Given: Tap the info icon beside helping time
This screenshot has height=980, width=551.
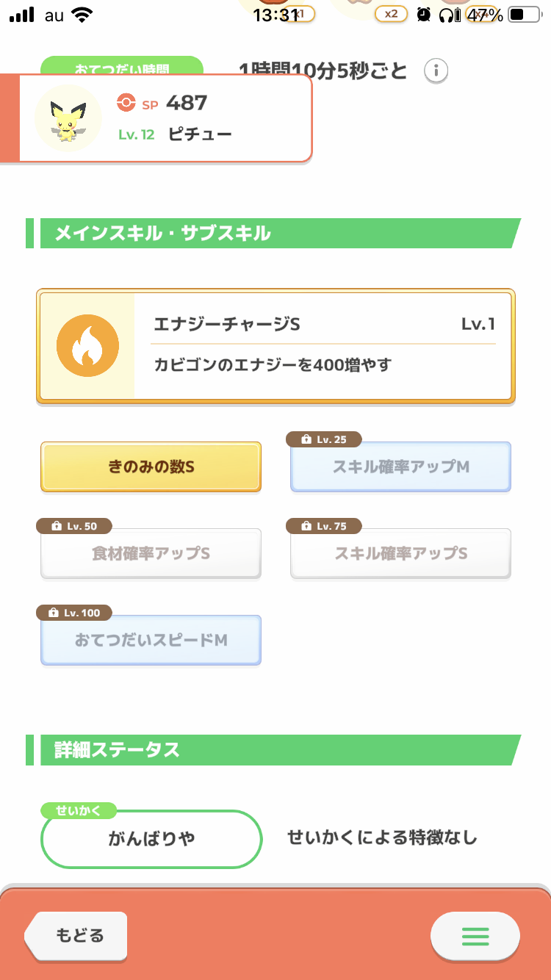Looking at the screenshot, I should (x=436, y=71).
